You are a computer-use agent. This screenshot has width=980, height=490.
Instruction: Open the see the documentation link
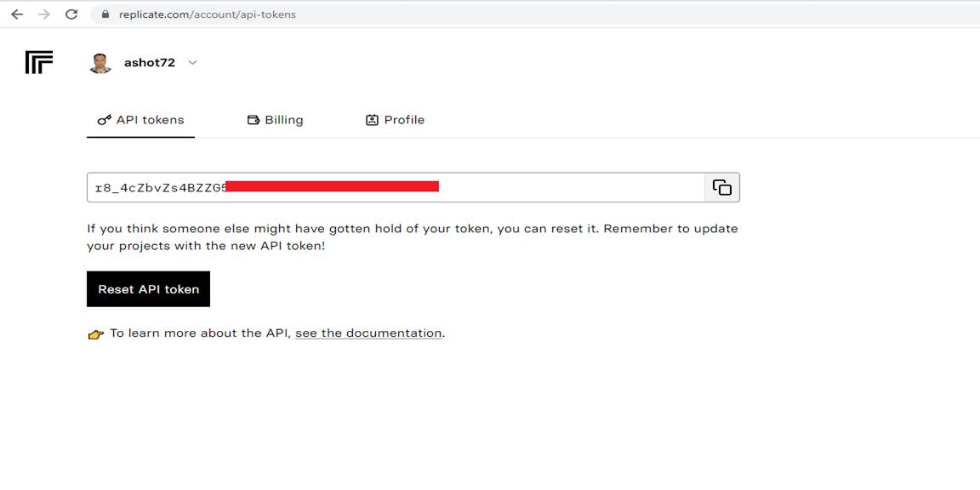[x=368, y=333]
